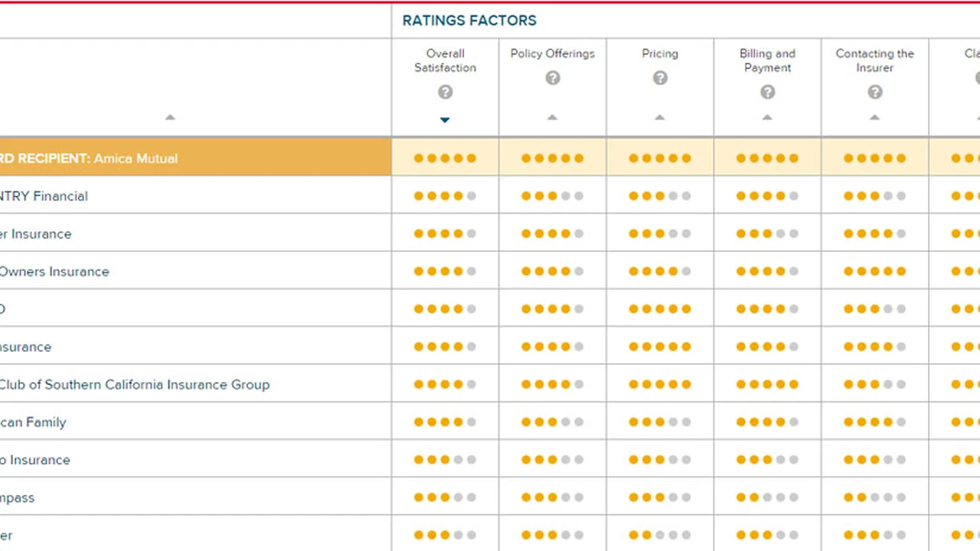This screenshot has width=980, height=551.
Task: Open help icon under Contacting the Insurer
Action: point(874,92)
